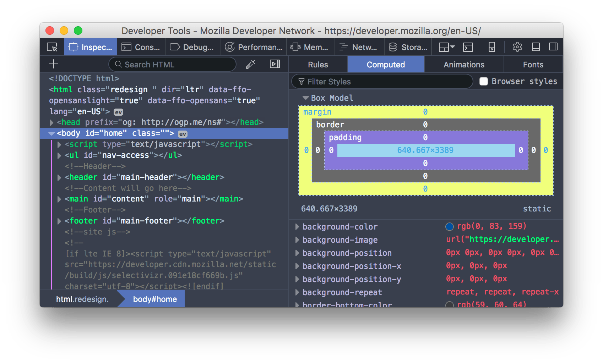Click the padding bottom value
603x364 pixels.
pos(425,163)
